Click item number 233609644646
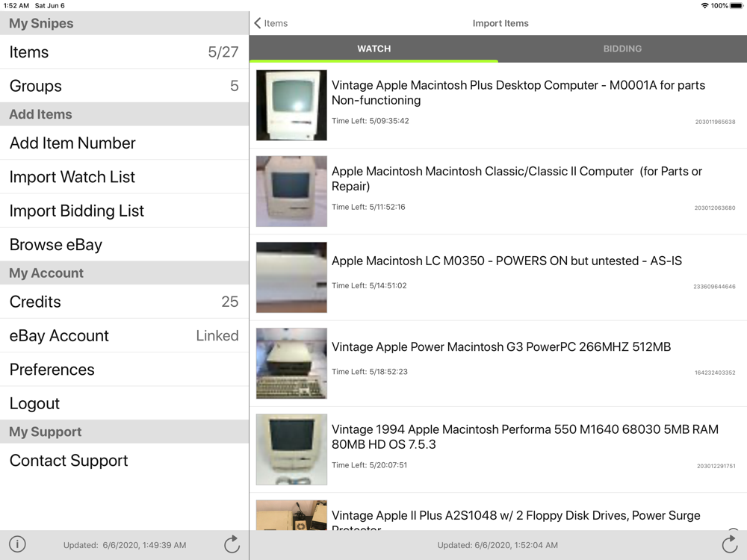Viewport: 747px width, 560px height. coord(714,287)
